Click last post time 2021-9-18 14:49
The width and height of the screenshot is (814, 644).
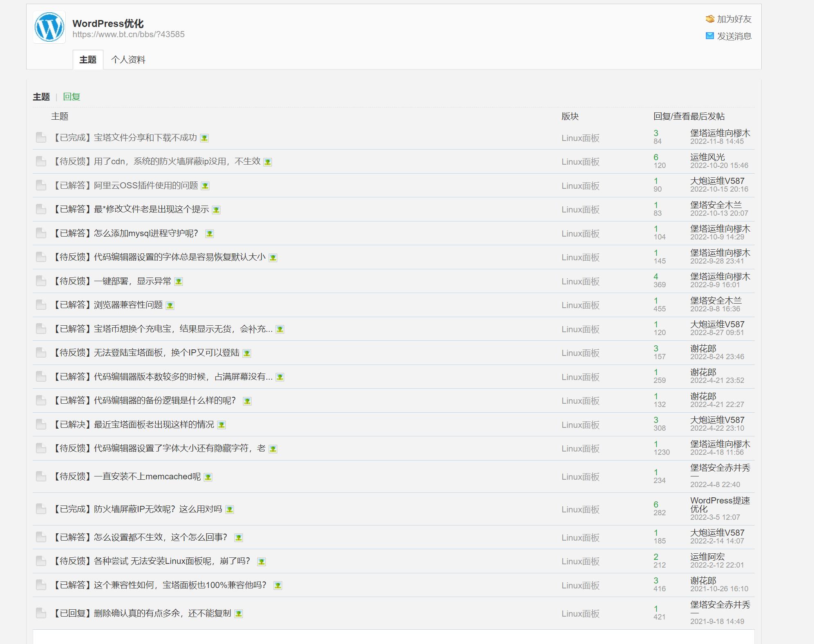(x=717, y=621)
